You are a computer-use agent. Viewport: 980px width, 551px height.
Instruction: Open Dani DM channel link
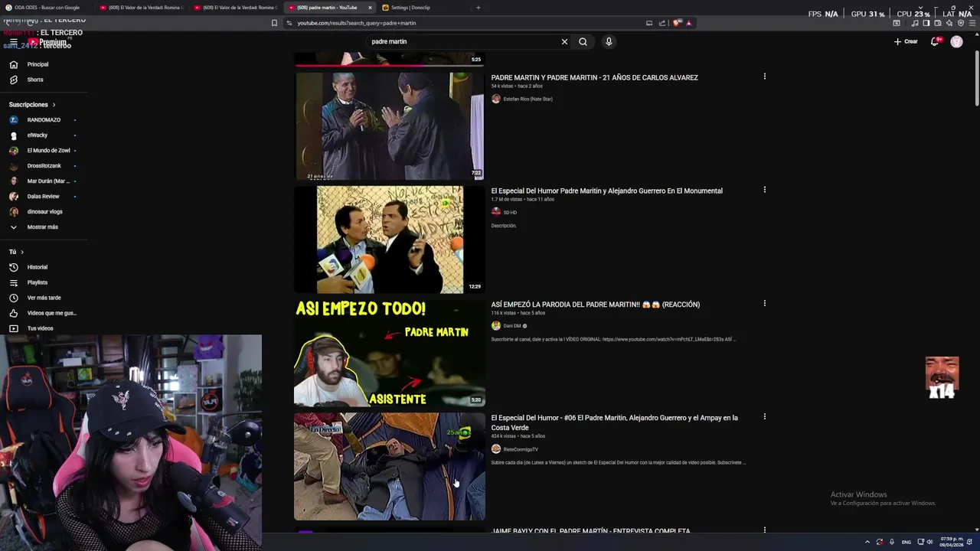pos(511,326)
